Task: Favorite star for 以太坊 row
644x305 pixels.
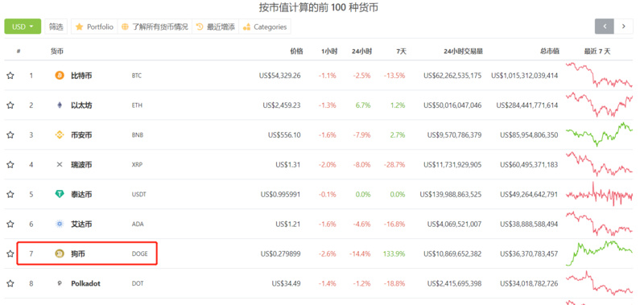Action: coord(10,105)
